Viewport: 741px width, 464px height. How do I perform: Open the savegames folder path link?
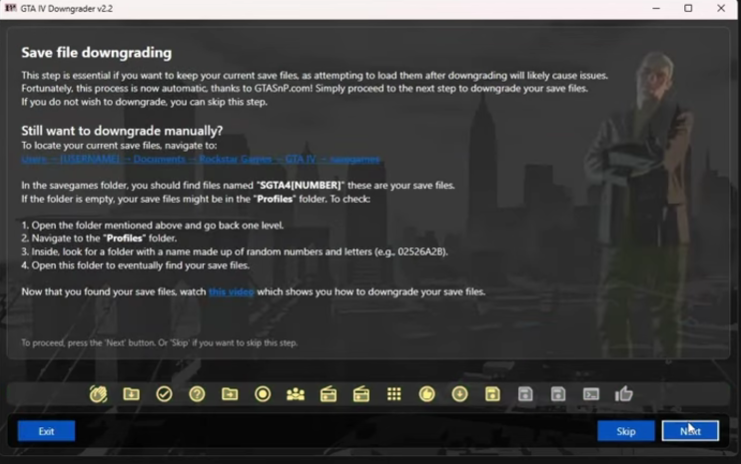coord(200,159)
